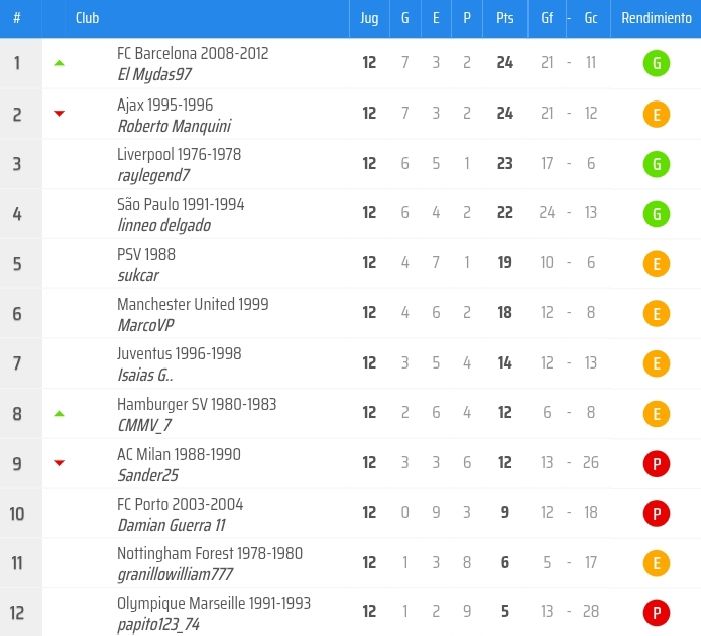Open the Manchester United 1999 team link

click(x=192, y=304)
